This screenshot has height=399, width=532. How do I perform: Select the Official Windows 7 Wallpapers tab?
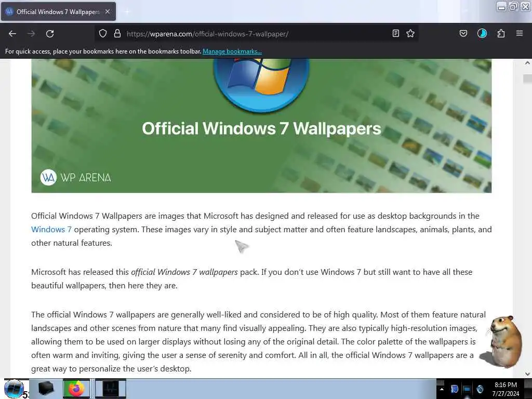pyautogui.click(x=58, y=11)
